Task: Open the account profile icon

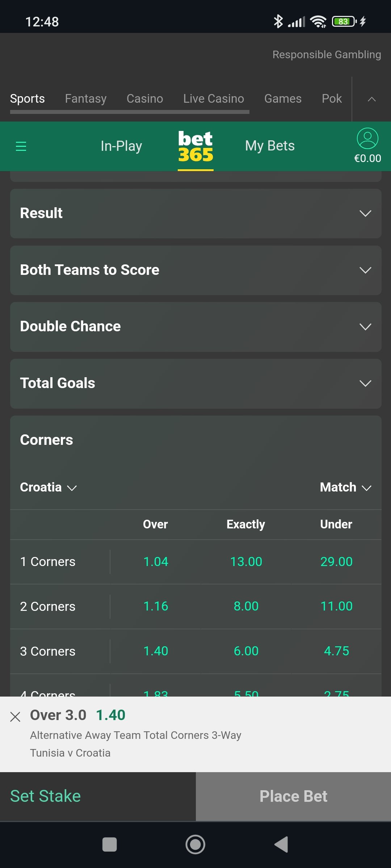Action: [367, 139]
